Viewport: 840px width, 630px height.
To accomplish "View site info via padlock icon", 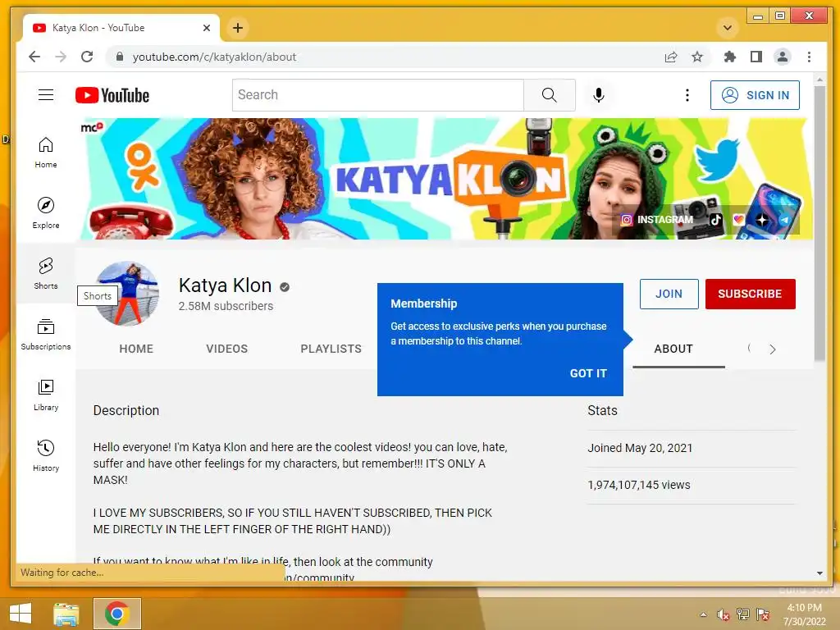I will 120,57.
